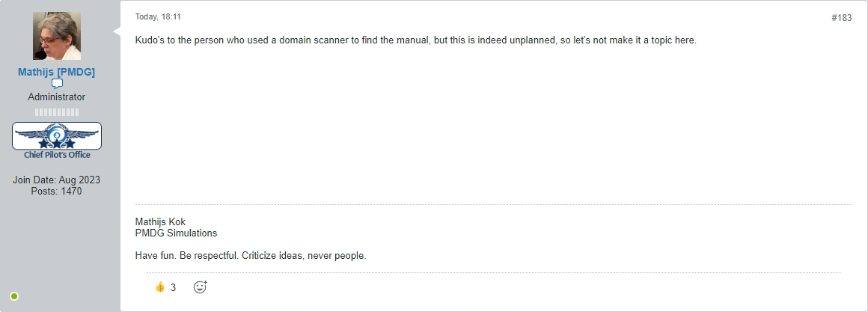Click the reaction count 3
The height and width of the screenshot is (312, 868).
(174, 287)
